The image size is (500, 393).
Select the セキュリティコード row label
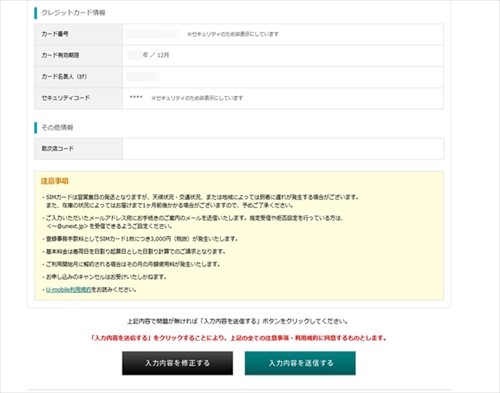pos(65,98)
